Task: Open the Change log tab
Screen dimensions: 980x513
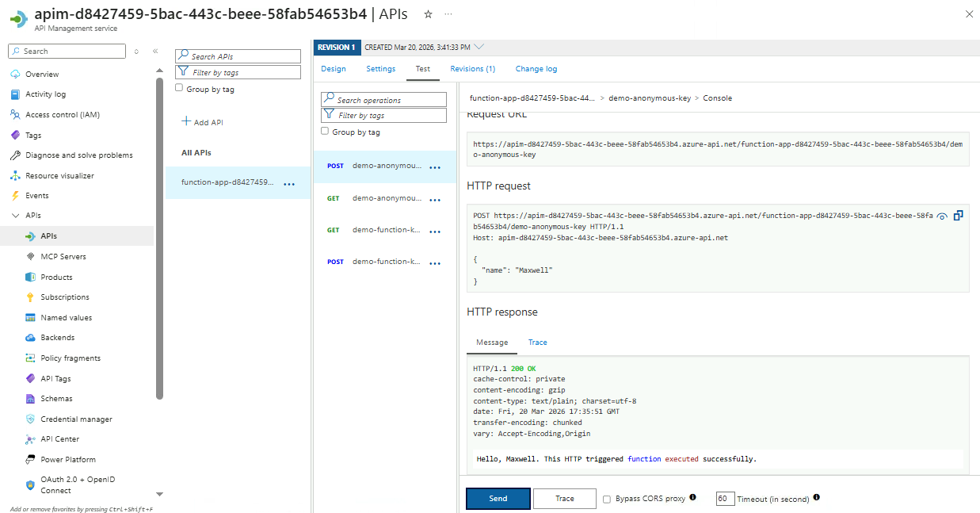Action: pyautogui.click(x=536, y=69)
